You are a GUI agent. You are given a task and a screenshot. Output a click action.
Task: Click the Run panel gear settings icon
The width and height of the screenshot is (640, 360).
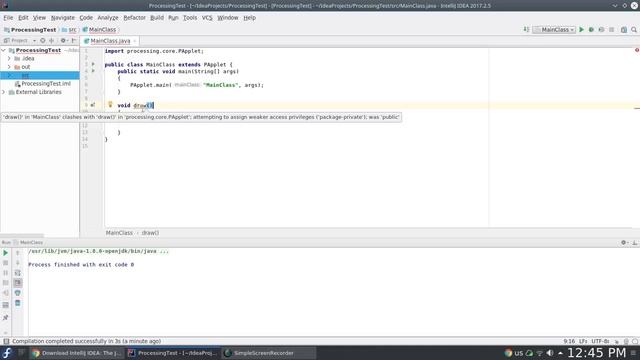click(624, 242)
